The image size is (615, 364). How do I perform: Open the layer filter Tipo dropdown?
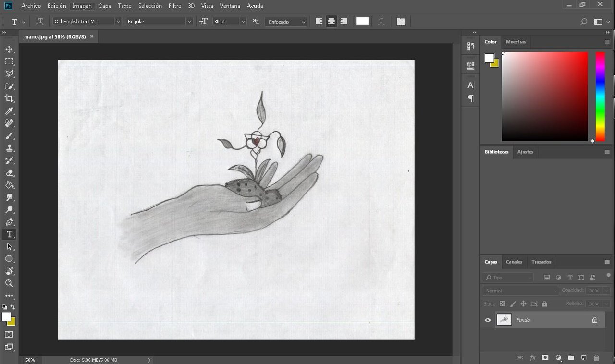click(508, 278)
